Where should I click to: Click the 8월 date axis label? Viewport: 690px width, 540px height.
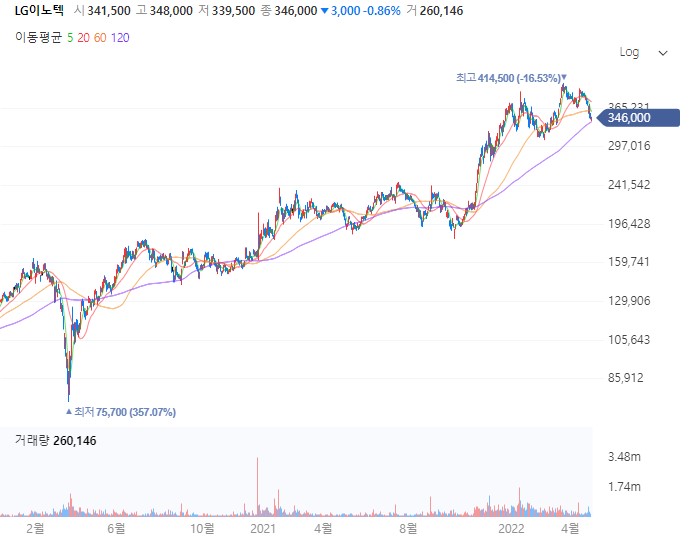[x=408, y=528]
